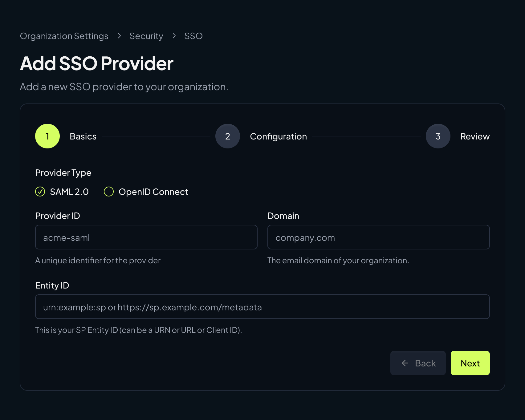
Task: Click the Add SSO Provider page heading
Action: click(x=96, y=63)
